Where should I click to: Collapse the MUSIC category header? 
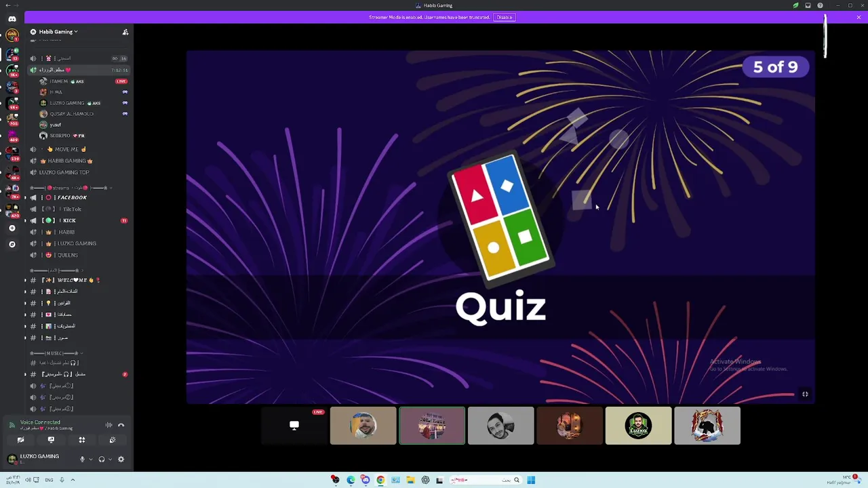pyautogui.click(x=57, y=353)
